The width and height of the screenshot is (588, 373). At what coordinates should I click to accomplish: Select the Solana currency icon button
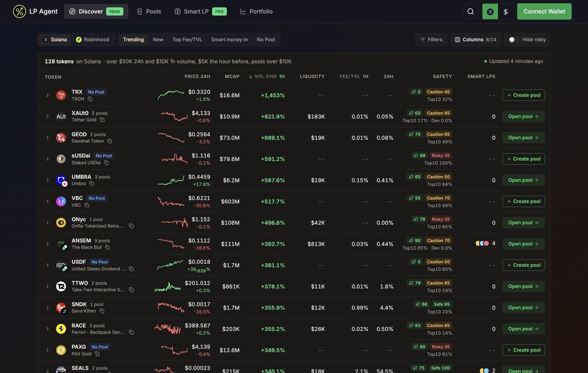(490, 12)
